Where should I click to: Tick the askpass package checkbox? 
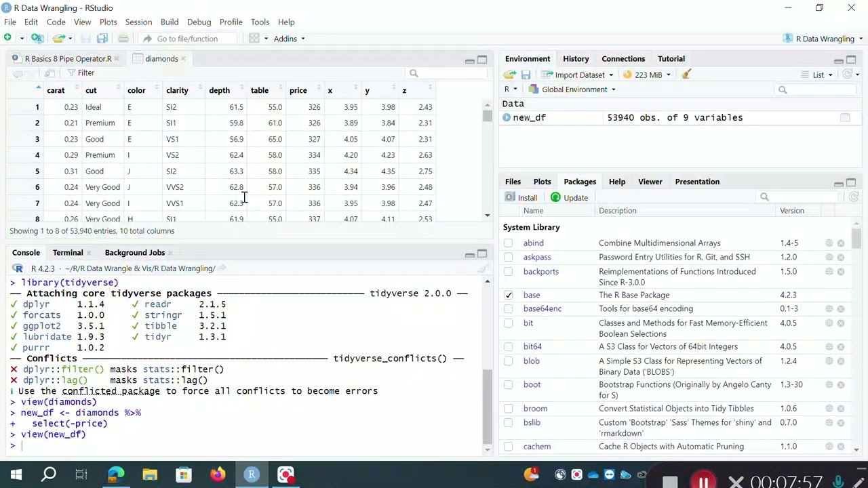(x=509, y=258)
